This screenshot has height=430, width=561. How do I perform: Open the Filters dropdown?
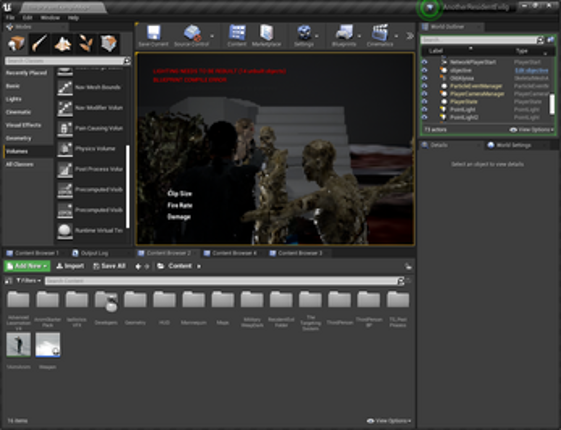point(28,281)
